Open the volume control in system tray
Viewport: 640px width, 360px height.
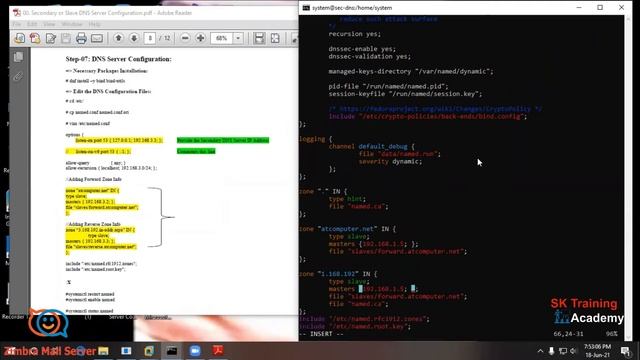573,351
